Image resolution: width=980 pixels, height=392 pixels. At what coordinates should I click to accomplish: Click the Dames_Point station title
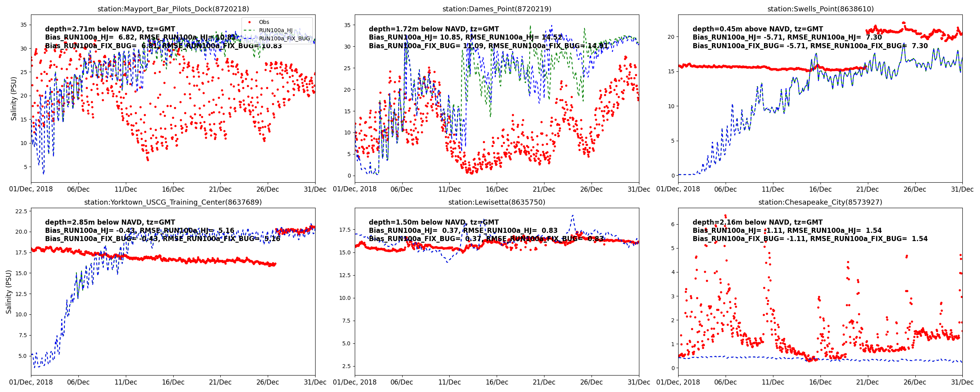(497, 9)
